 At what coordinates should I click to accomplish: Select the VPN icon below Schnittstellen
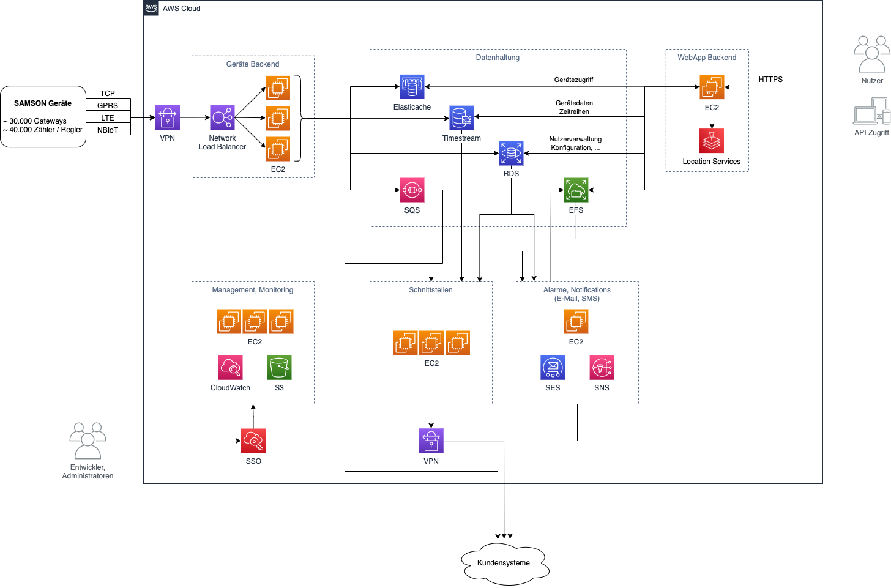tap(431, 441)
